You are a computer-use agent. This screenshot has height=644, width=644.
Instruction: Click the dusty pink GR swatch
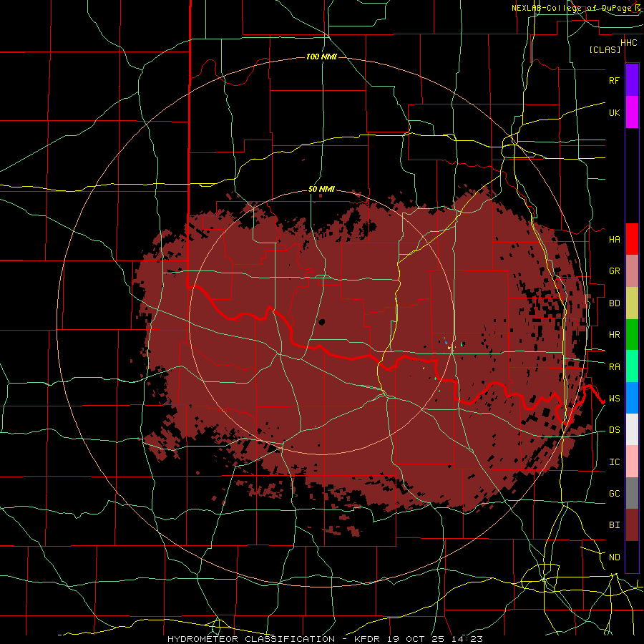pos(632,271)
